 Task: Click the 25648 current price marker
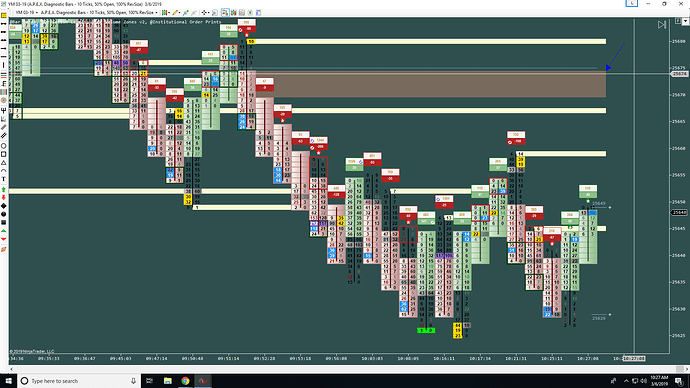[x=679, y=212]
